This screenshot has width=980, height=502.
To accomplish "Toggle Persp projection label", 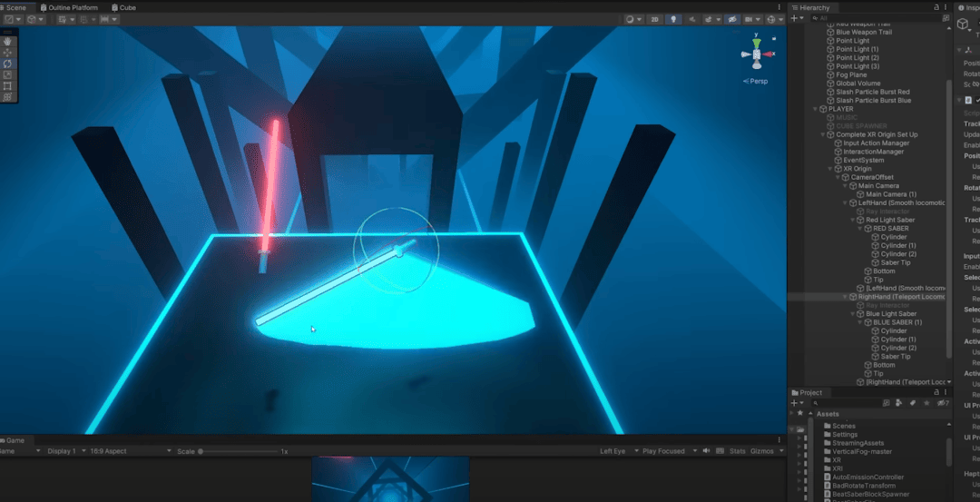I will [x=756, y=82].
